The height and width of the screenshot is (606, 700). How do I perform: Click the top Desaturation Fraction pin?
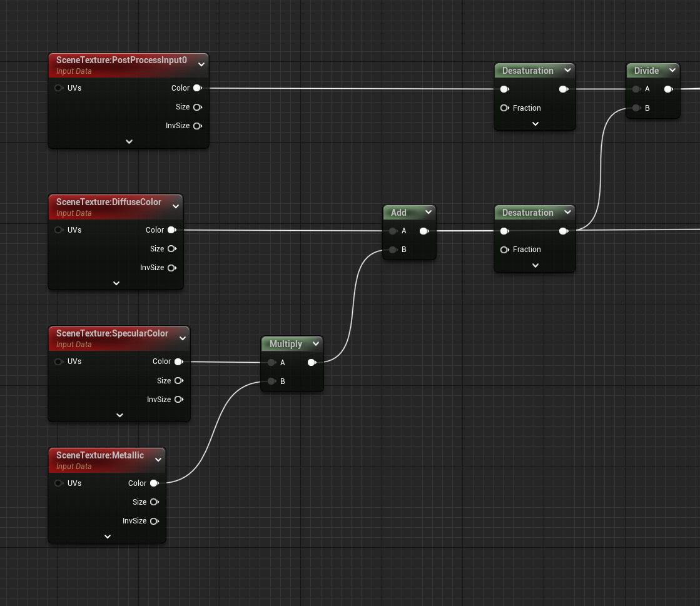pyautogui.click(x=504, y=108)
